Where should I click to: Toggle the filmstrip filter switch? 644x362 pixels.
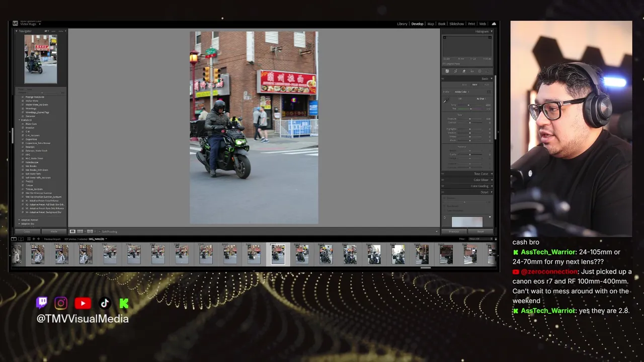coord(496,239)
